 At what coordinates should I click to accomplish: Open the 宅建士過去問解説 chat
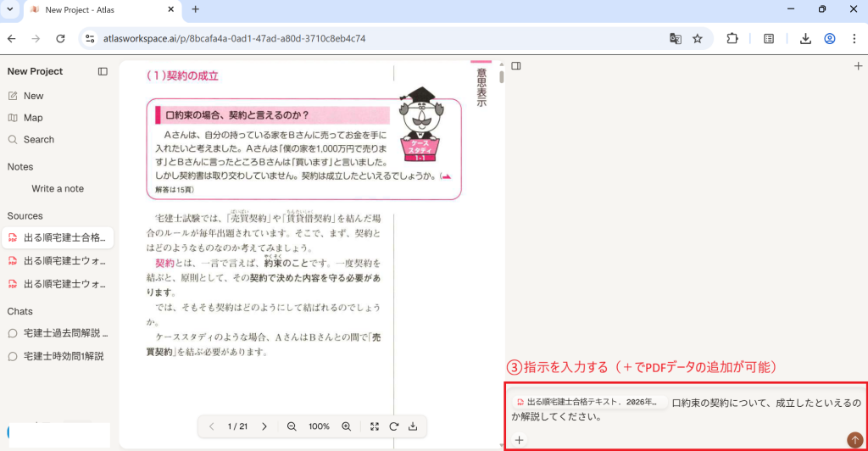64,334
